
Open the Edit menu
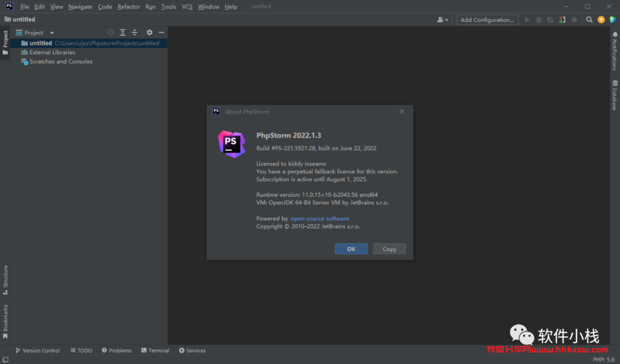[x=40, y=7]
